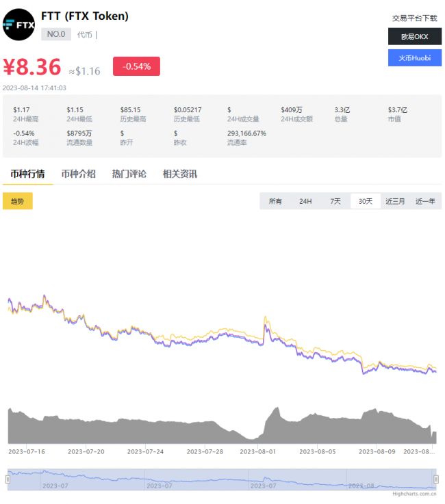Click the 2023-08-09 x-axis label
Screen dimensions: 445x504
click(x=377, y=451)
